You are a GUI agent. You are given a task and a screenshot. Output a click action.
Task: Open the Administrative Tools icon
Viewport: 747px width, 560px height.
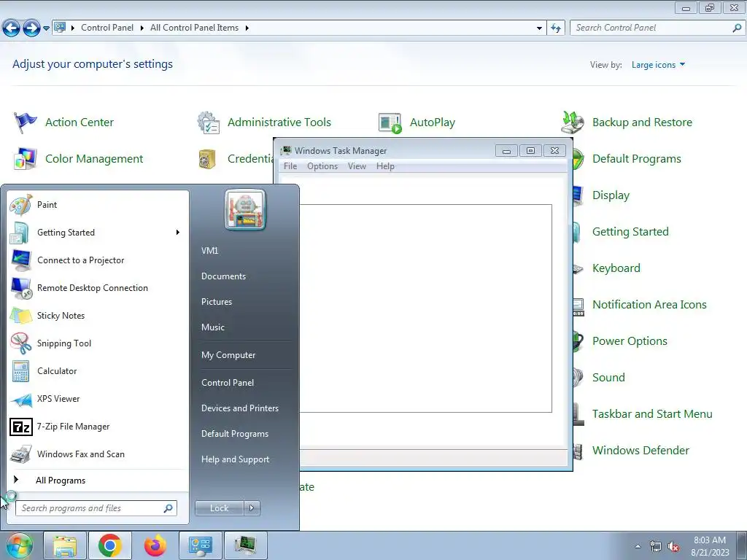[208, 122]
